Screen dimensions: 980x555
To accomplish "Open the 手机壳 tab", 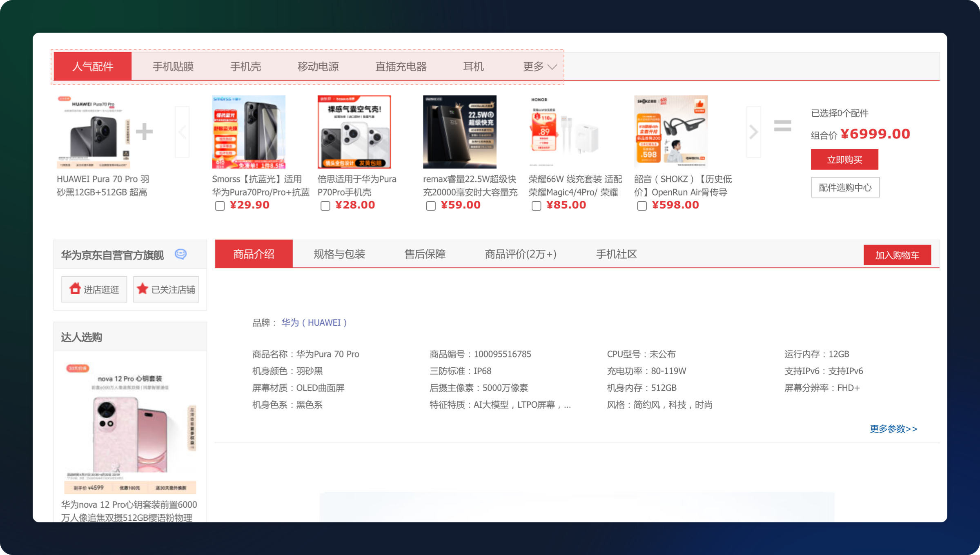I will (245, 67).
